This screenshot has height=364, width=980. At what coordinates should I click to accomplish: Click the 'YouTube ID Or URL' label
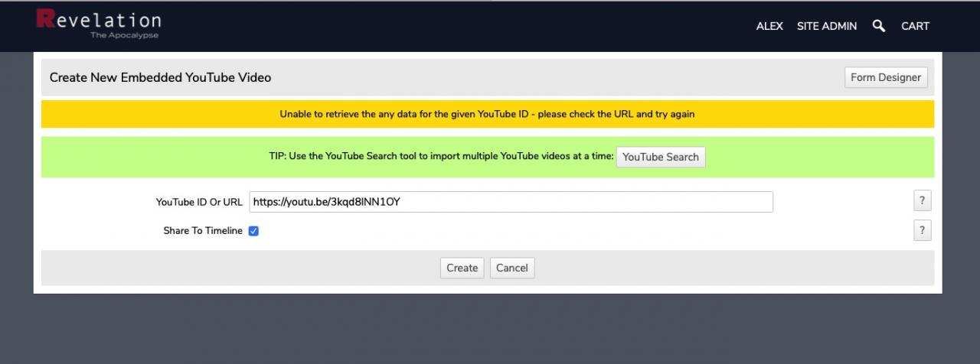(199, 202)
